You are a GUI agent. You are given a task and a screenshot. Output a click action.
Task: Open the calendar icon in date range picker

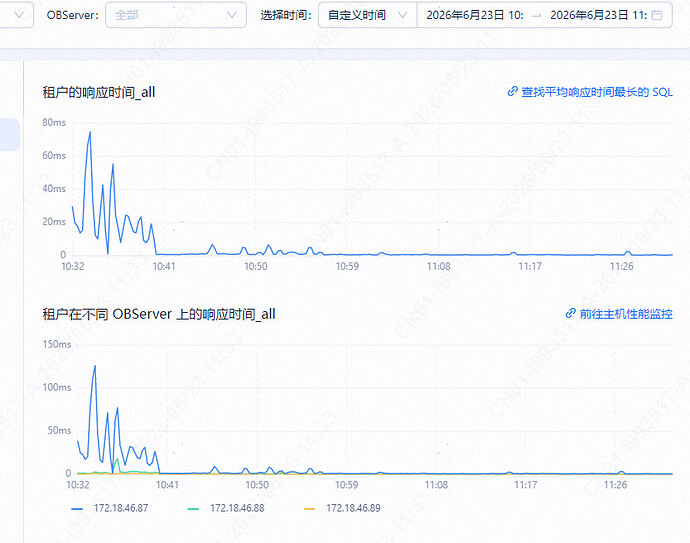[x=657, y=15]
